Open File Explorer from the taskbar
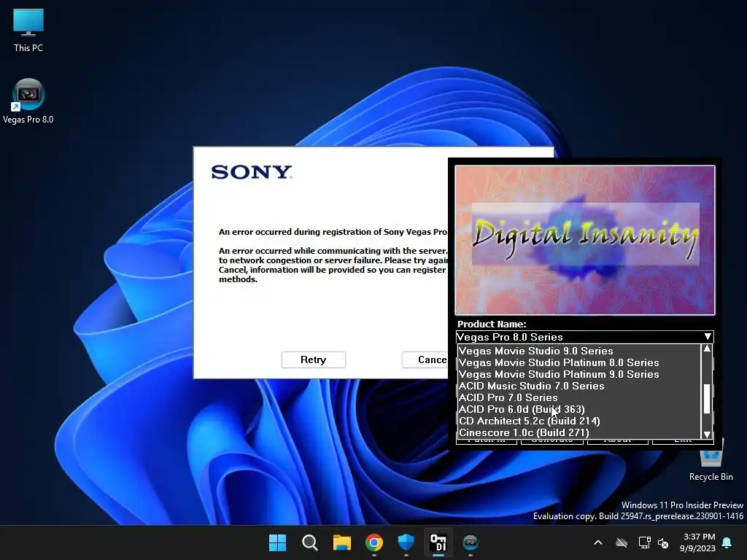 (341, 542)
